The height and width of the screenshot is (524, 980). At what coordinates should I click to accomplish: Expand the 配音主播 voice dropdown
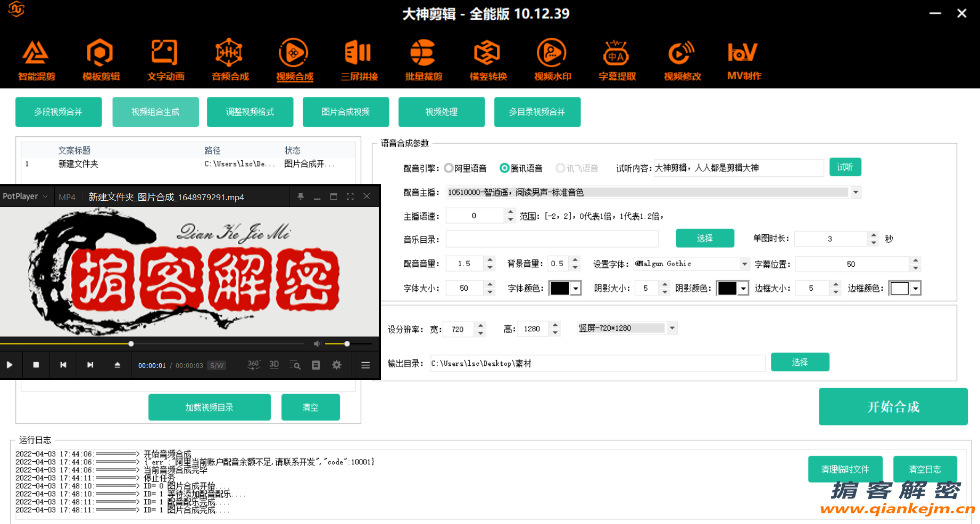(x=856, y=192)
